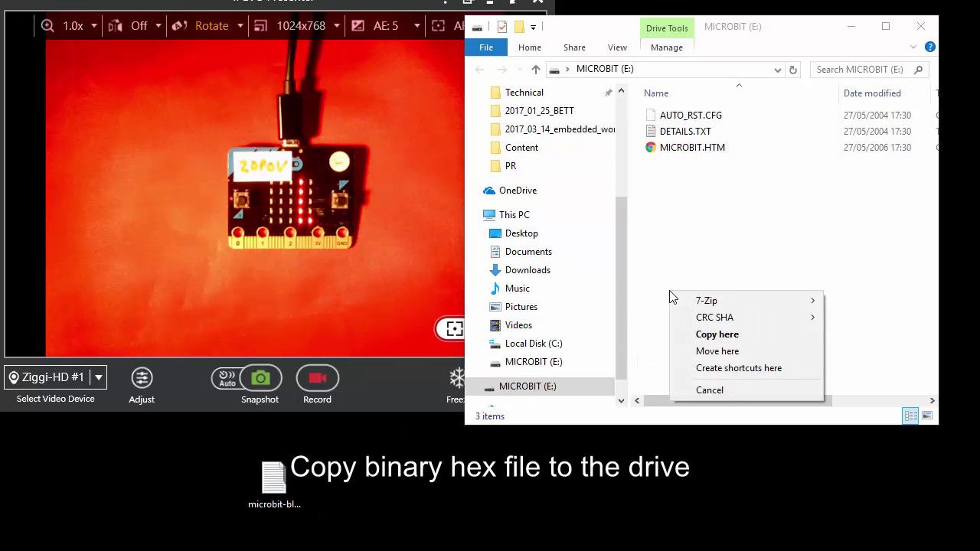Start recording with the Record button
The width and height of the screenshot is (980, 551).
[x=317, y=378]
